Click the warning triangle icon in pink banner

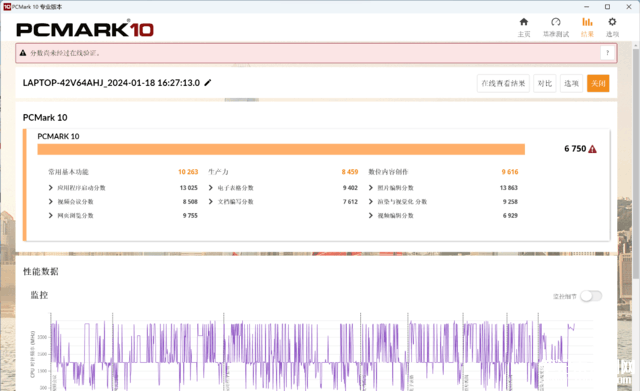click(x=23, y=53)
